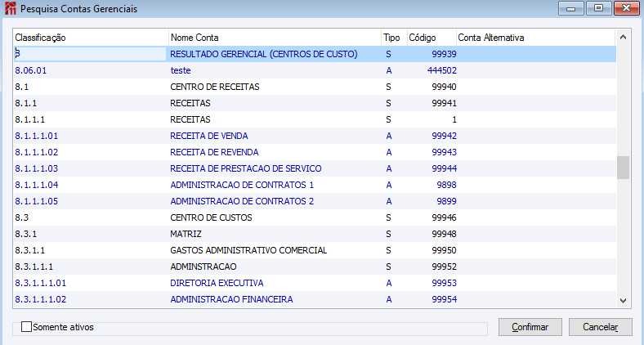The image size is (644, 345).
Task: Click the application icon in the title bar
Action: pyautogui.click(x=11, y=8)
